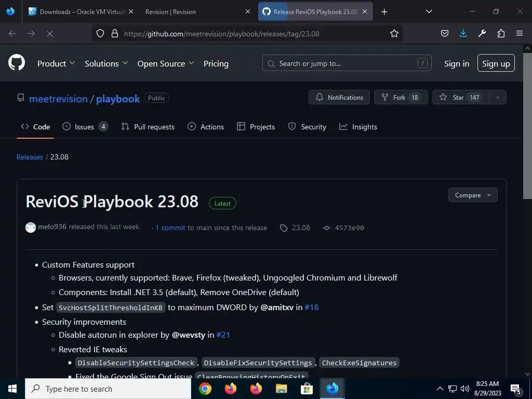This screenshot has height=399, width=532.
Task: Open the playbook repository link
Action: 118,99
